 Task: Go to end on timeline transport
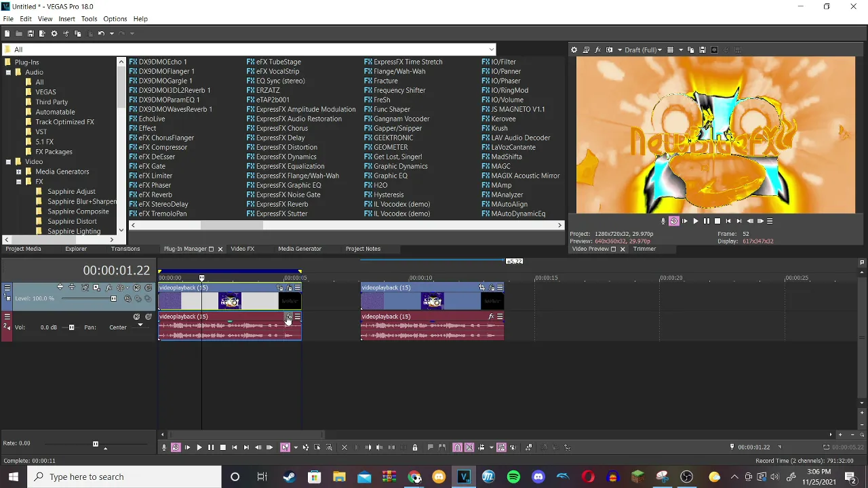pyautogui.click(x=246, y=447)
